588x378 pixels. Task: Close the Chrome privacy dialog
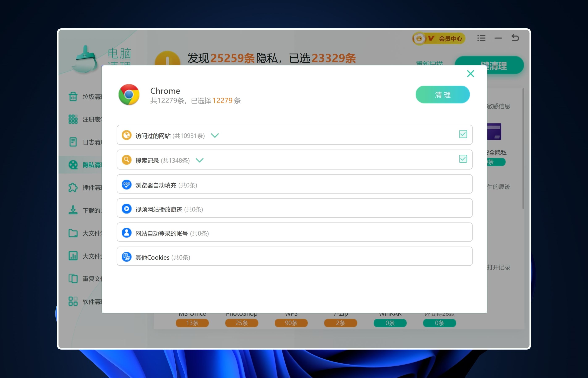470,74
